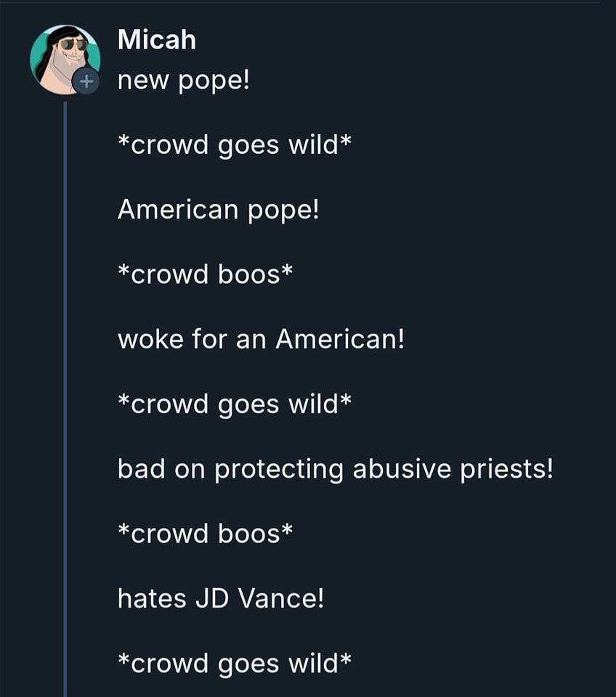Click the words "abusive priests!" in the post

(x=452, y=470)
